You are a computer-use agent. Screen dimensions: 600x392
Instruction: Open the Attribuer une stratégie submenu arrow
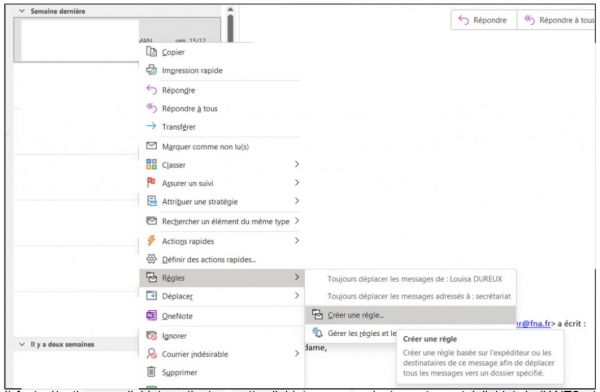coord(297,201)
